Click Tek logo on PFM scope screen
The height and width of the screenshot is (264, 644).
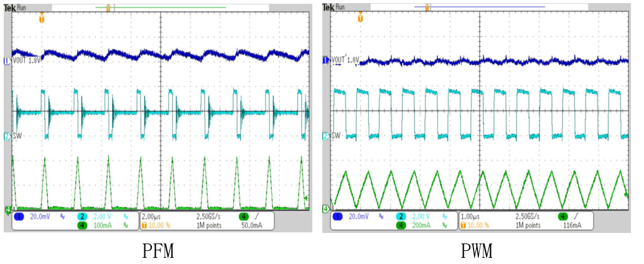pos(9,7)
